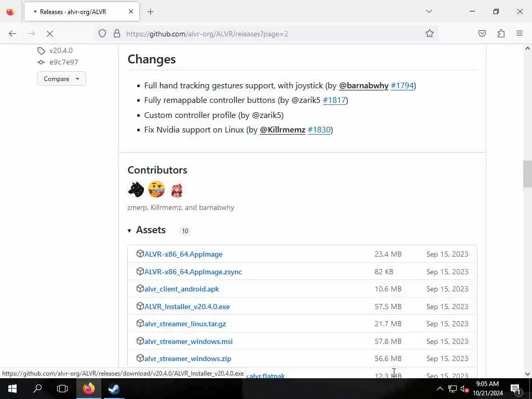The height and width of the screenshot is (399, 532).
Task: Click the Changes heading
Action: [152, 59]
